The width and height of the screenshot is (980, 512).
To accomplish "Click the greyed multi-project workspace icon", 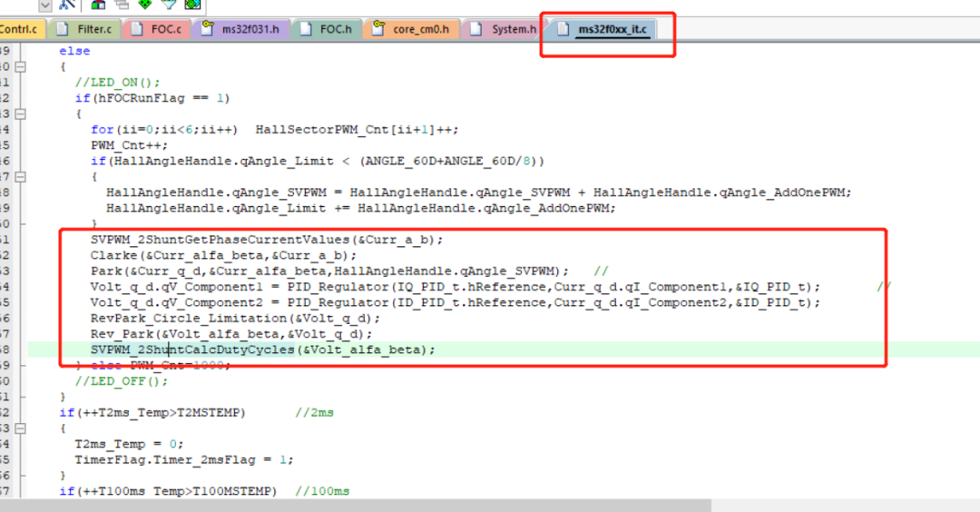I will coord(122,5).
